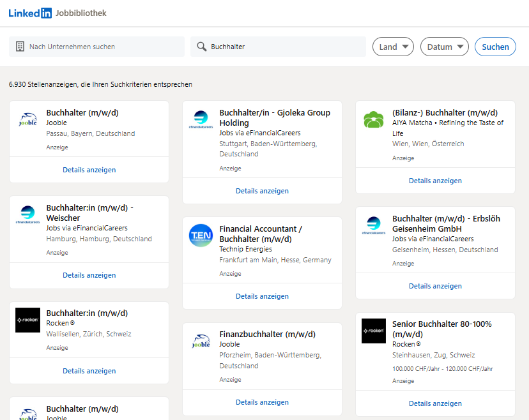Show details for Senior Buchhalter 80-100%

click(435, 403)
